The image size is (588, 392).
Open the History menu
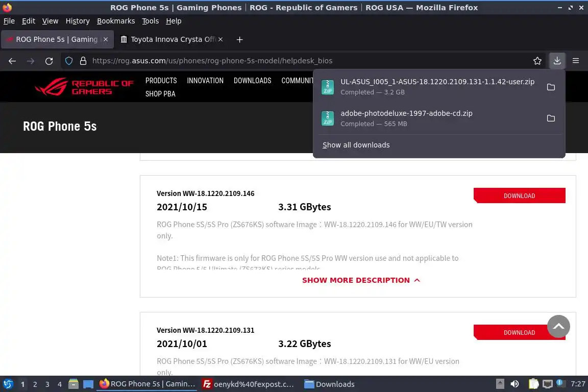78,21
